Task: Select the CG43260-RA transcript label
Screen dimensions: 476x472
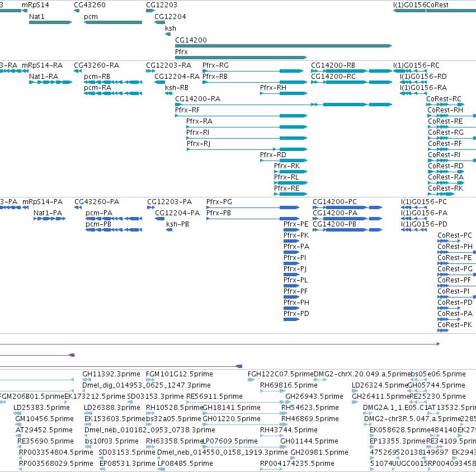Action: (x=97, y=65)
